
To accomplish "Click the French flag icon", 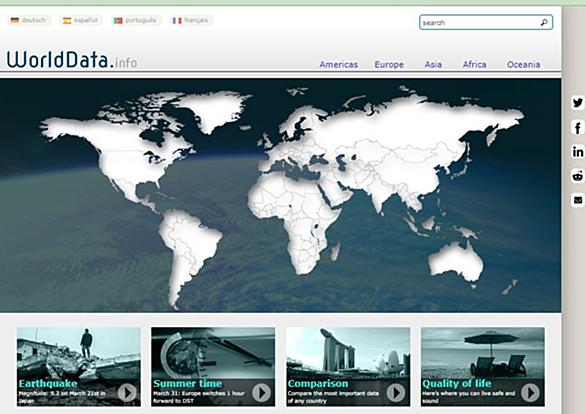I will pos(177,20).
